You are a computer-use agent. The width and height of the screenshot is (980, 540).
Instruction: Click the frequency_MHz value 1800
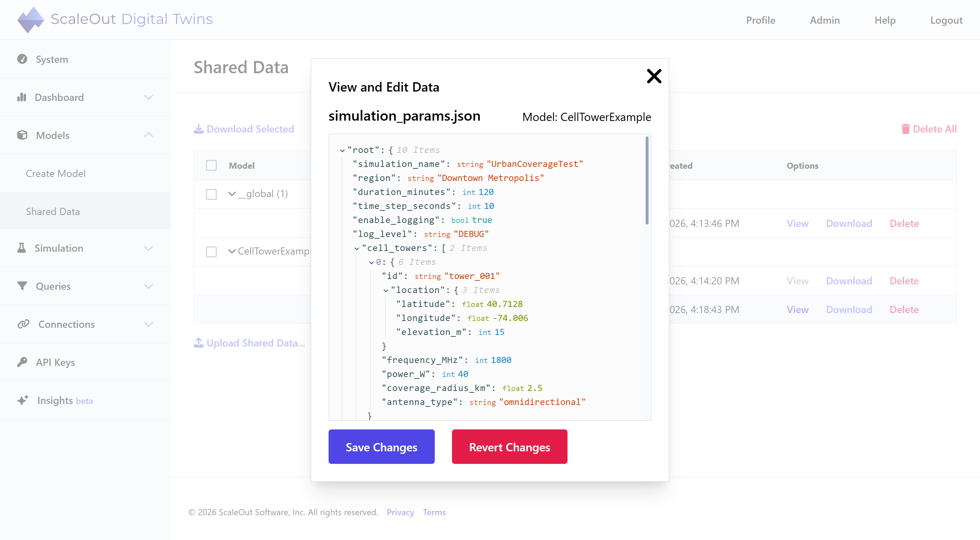click(x=501, y=360)
